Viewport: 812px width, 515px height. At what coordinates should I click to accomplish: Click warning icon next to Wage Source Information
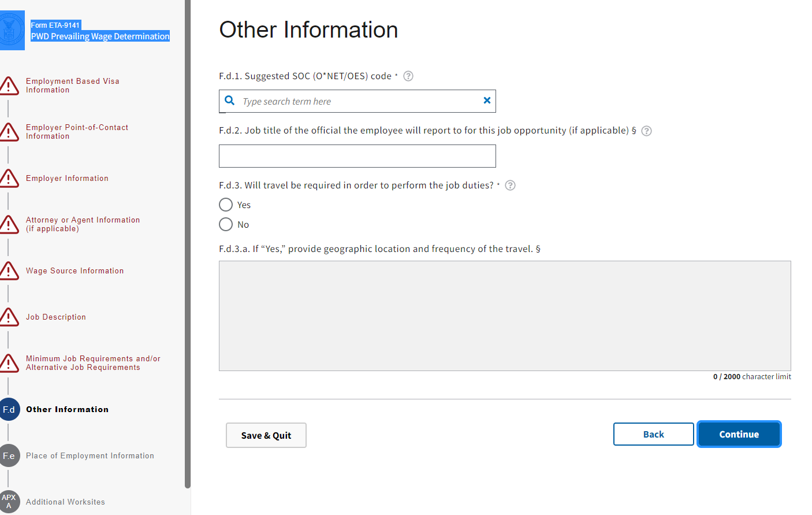tap(9, 271)
